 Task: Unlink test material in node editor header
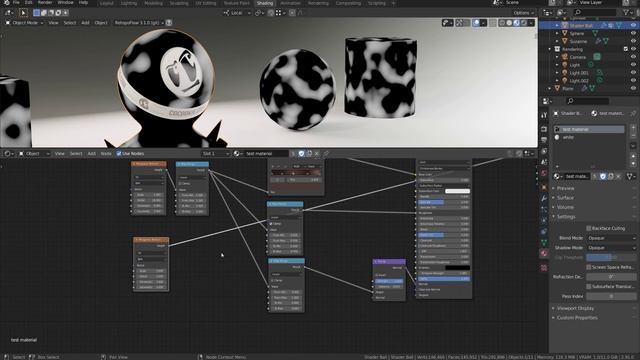[317, 153]
